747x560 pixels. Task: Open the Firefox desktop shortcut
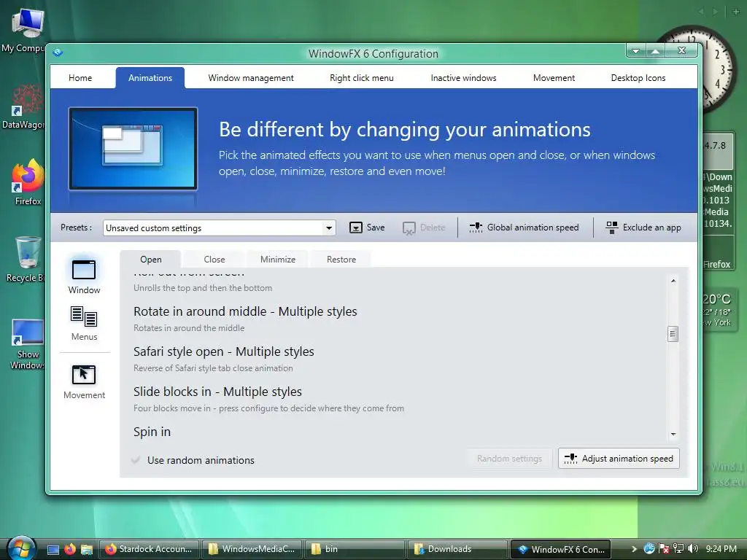point(27,182)
